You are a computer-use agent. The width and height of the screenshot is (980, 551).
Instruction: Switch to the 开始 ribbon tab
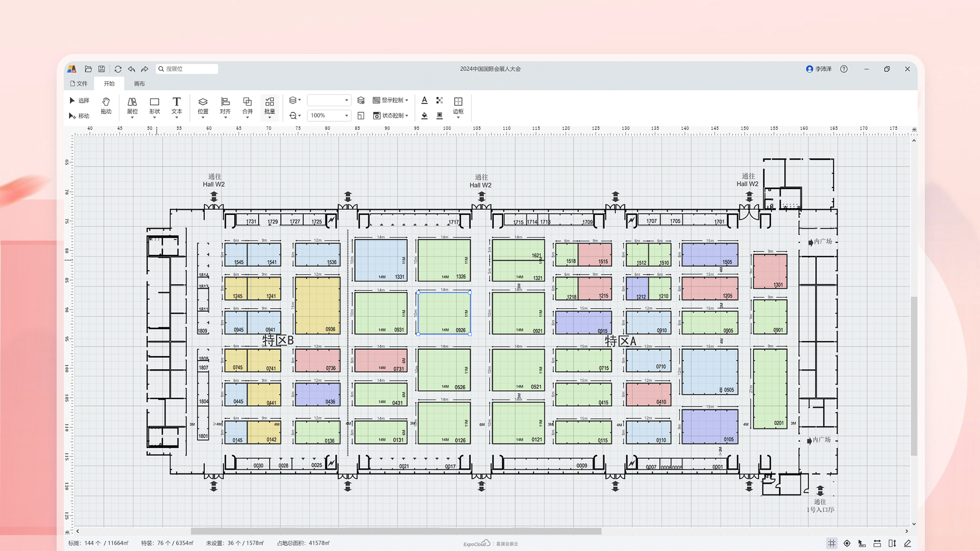pos(109,84)
